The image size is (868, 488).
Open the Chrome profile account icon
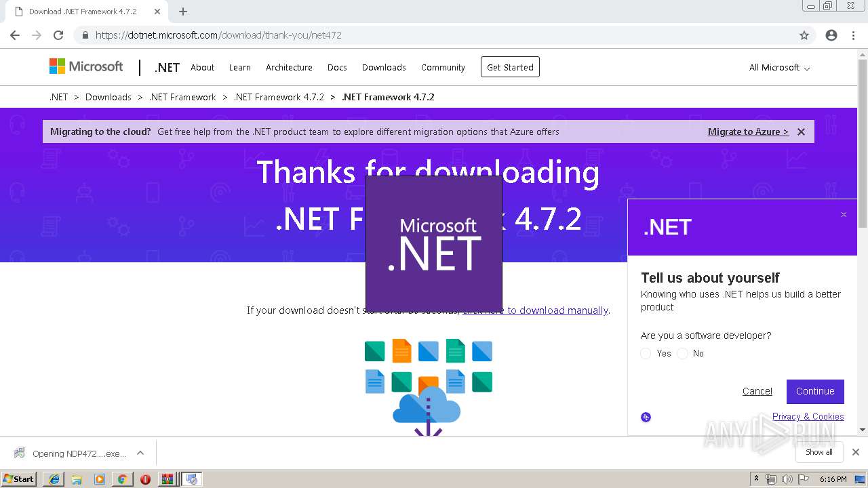[831, 35]
